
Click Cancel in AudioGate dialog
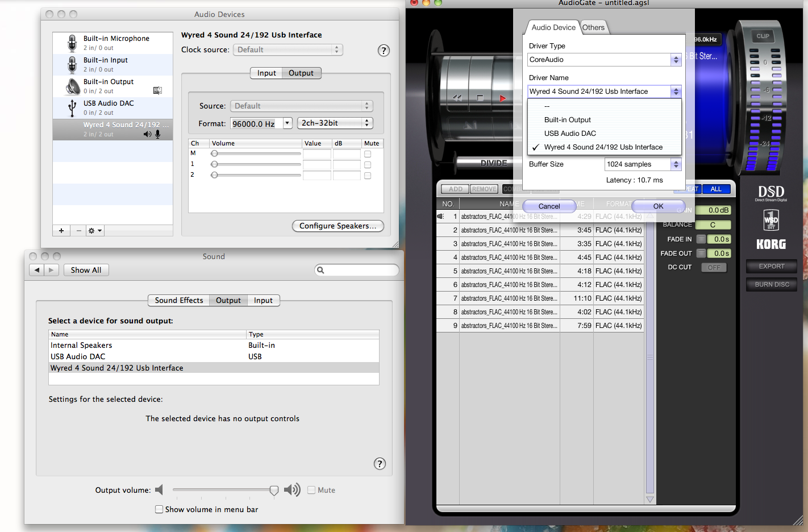coord(549,206)
